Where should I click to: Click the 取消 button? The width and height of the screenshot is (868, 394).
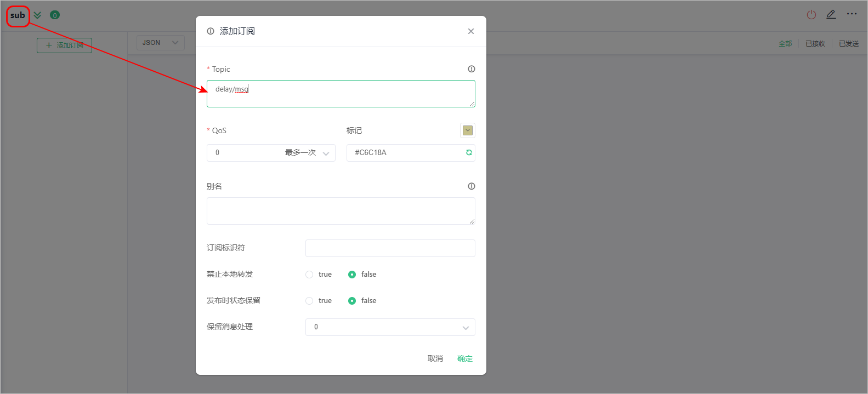click(435, 358)
